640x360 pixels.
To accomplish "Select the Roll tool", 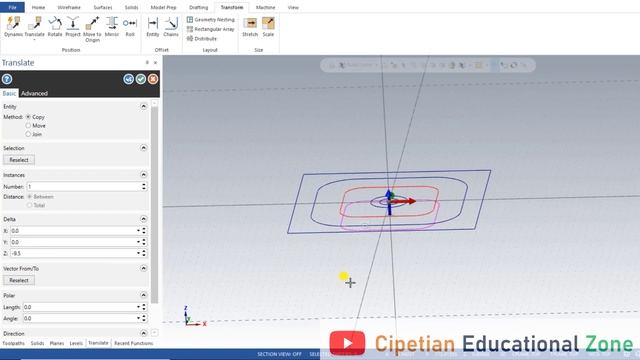I will pos(130,27).
